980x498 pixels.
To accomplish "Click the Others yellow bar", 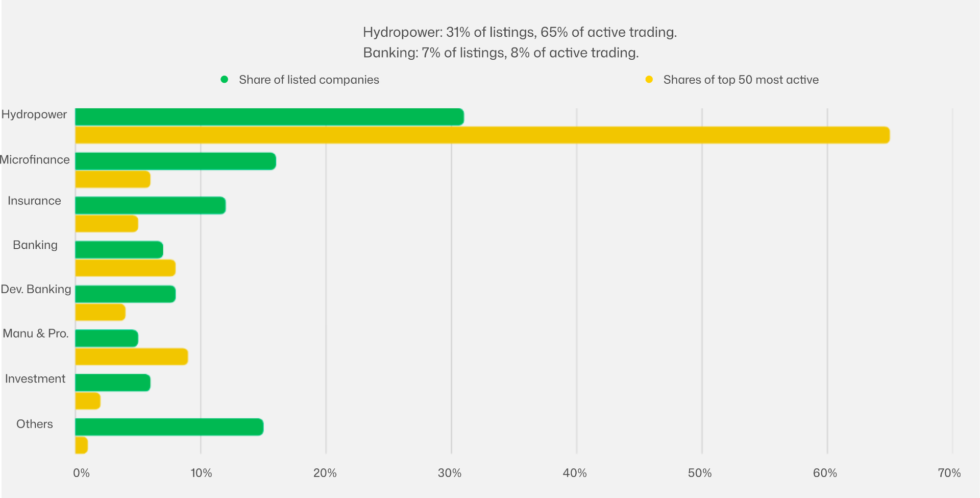I will pos(81,445).
